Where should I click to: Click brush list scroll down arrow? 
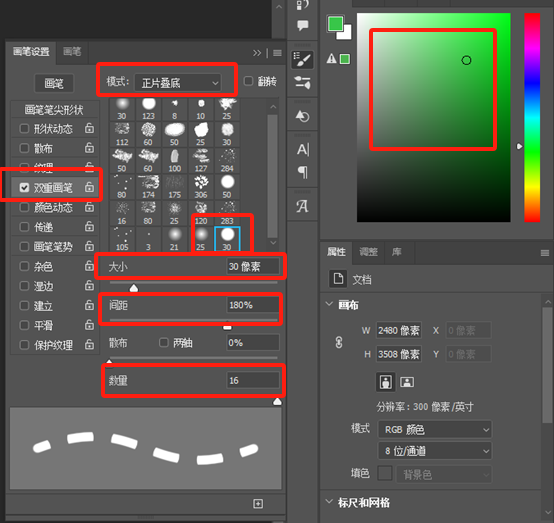pyautogui.click(x=273, y=242)
